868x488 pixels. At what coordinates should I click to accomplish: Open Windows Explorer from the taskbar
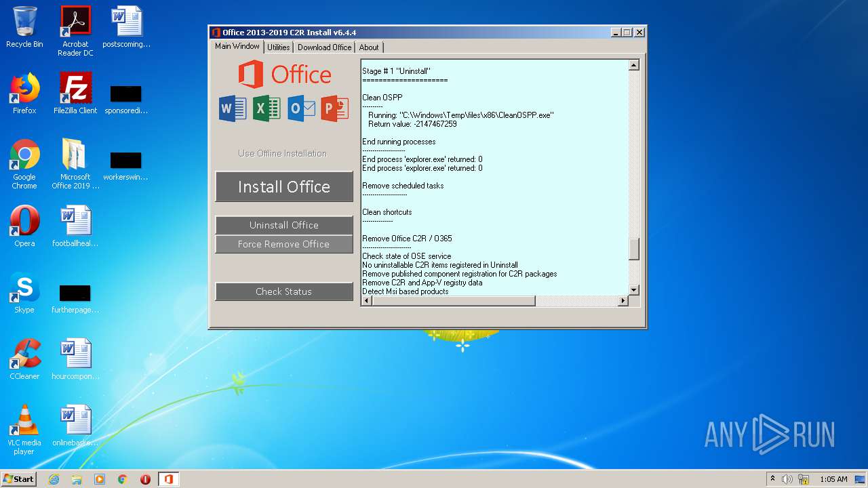tap(77, 479)
